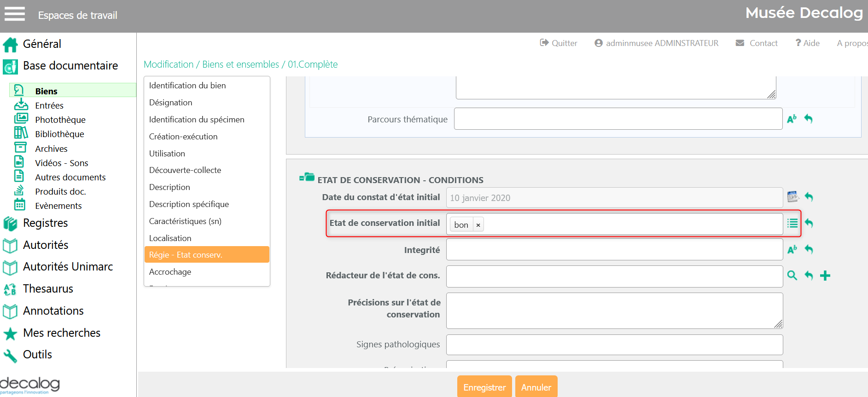Open Photothèque in the sidebar
Screen dimensions: 868x397
tap(60, 120)
